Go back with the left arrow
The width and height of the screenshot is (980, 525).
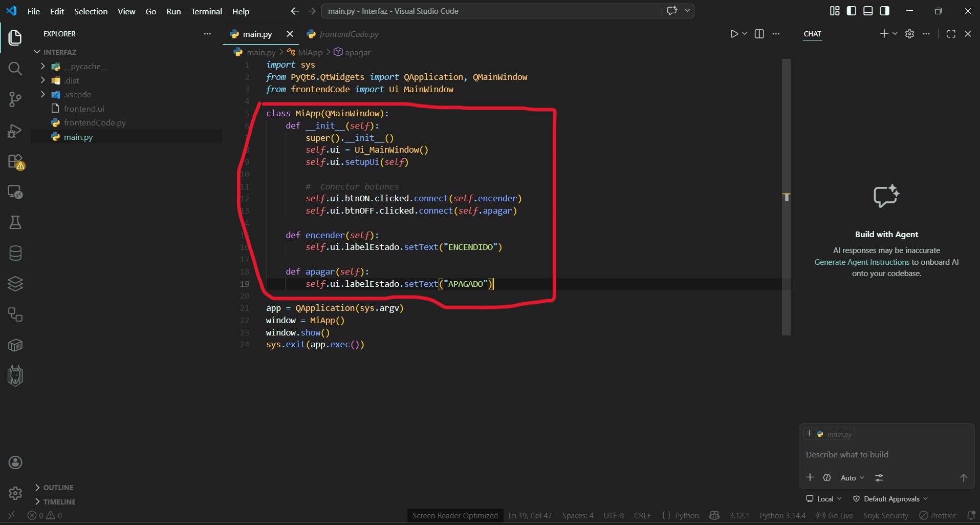(295, 11)
